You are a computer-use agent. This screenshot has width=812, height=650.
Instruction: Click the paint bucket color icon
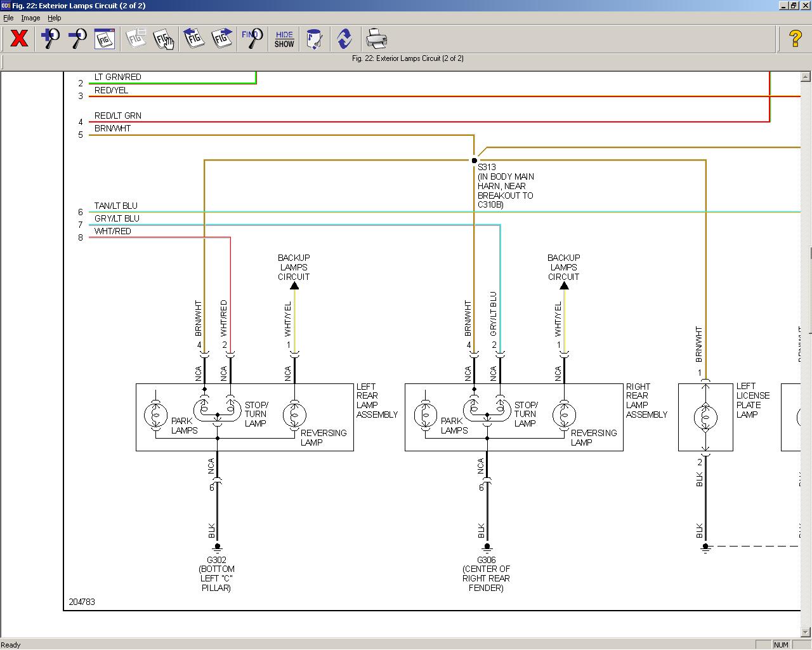(314, 39)
